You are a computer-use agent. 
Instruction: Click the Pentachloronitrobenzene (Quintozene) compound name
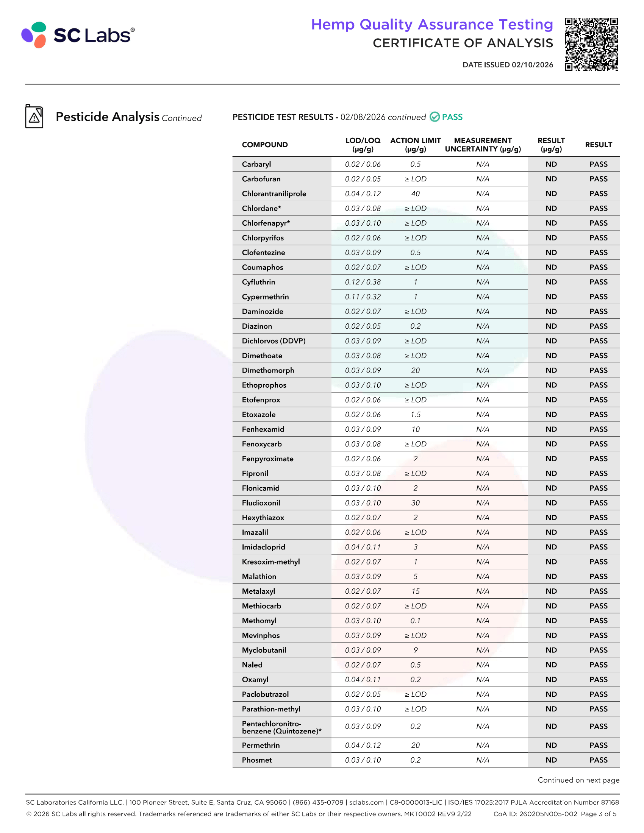click(x=281, y=727)
